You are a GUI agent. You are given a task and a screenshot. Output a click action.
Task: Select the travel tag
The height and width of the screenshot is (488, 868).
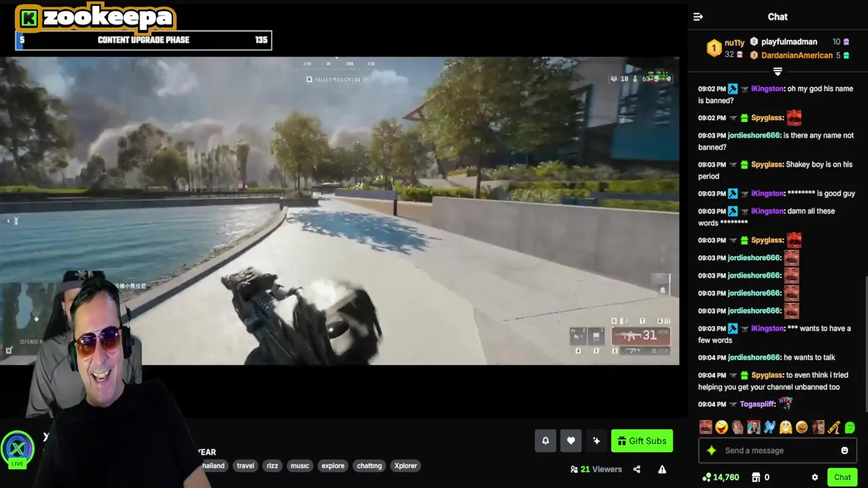click(x=245, y=466)
